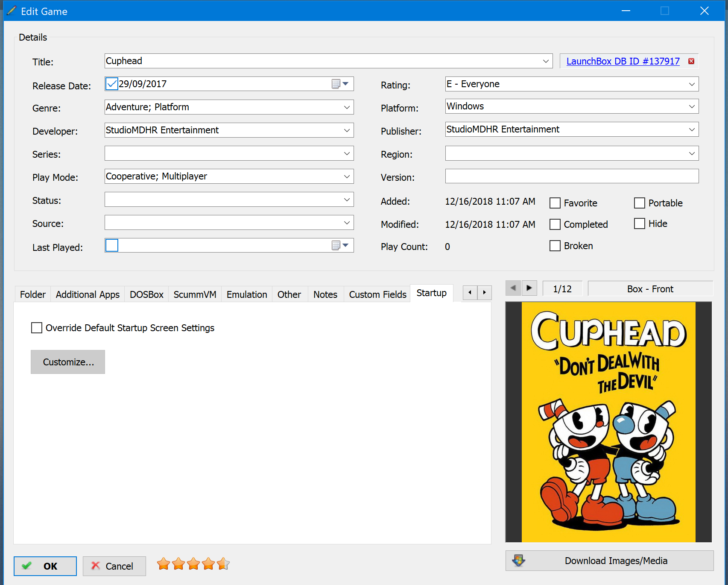Expand the Developer dropdown

(347, 130)
